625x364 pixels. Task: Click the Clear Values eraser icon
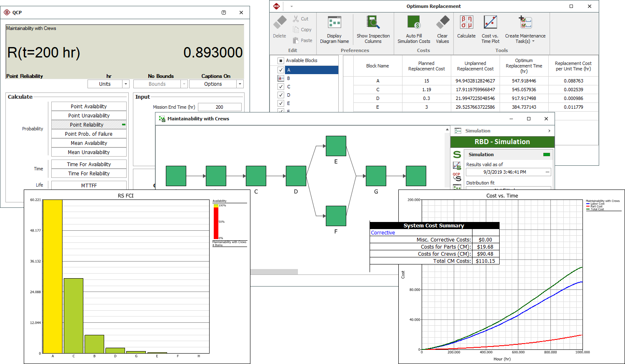point(442,22)
